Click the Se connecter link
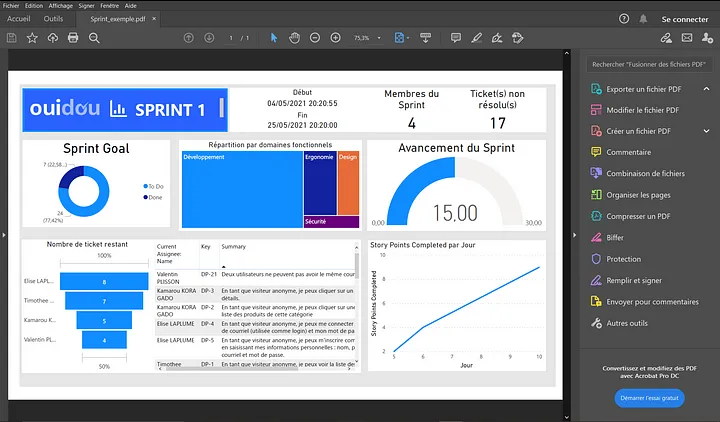The image size is (720, 422). click(685, 19)
